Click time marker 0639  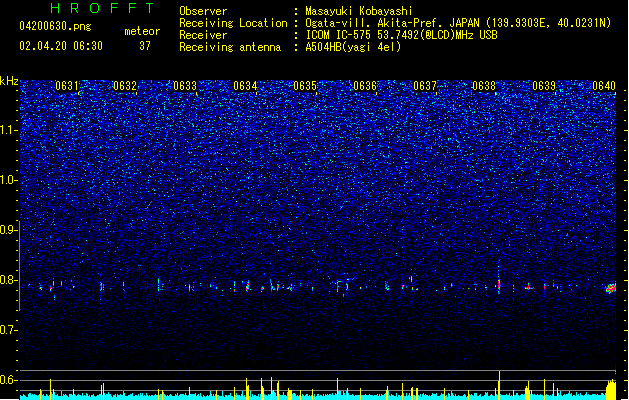[544, 86]
